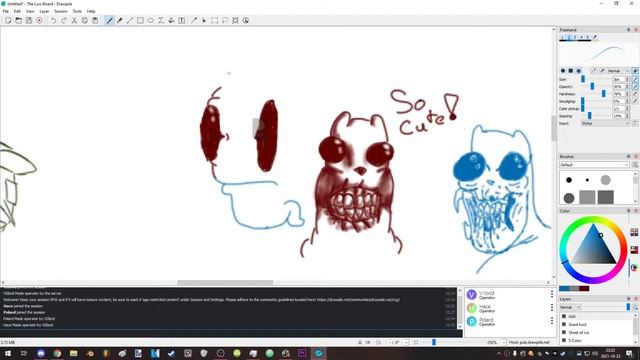The image size is (640, 360).
Task: Open the Edit menu
Action: [x=17, y=11]
